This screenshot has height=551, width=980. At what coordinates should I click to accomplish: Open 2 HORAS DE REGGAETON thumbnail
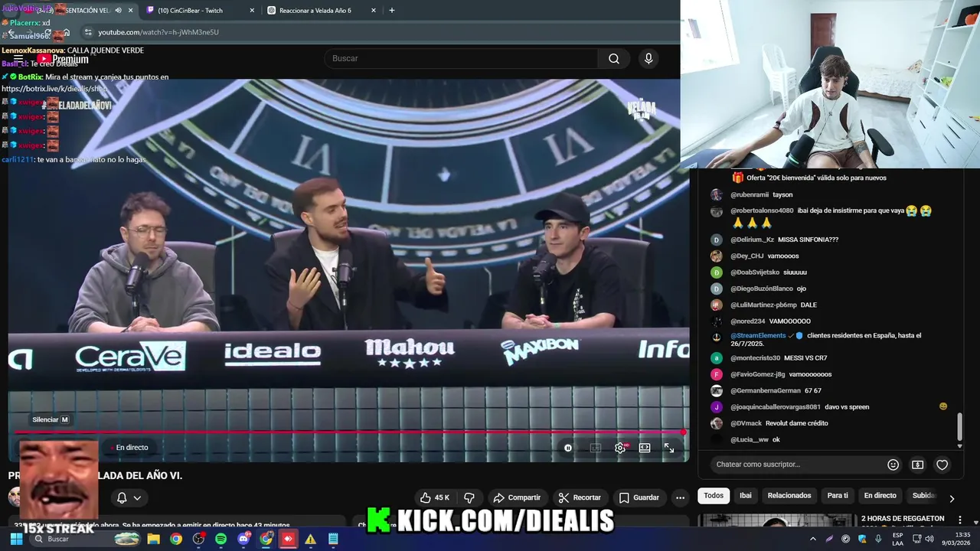[x=776, y=520]
